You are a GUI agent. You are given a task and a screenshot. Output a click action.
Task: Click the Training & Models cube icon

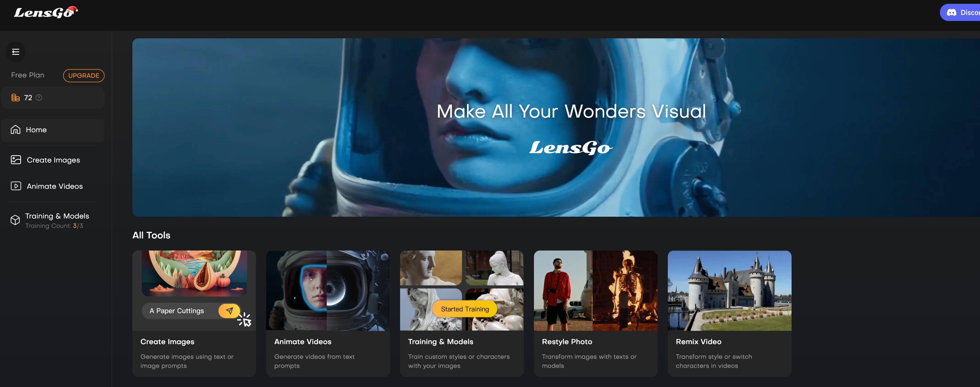click(15, 220)
